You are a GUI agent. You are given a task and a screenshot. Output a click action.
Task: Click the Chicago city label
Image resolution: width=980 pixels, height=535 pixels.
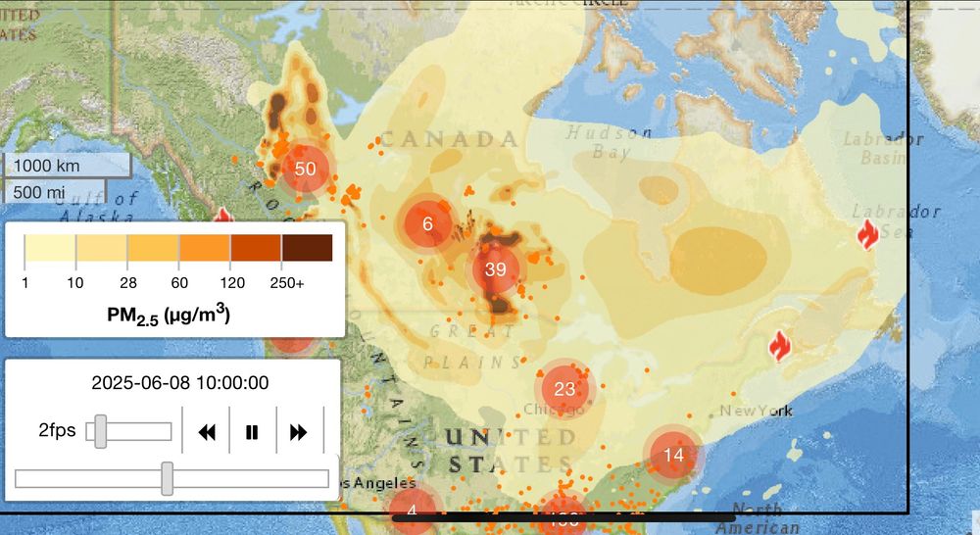click(x=554, y=410)
